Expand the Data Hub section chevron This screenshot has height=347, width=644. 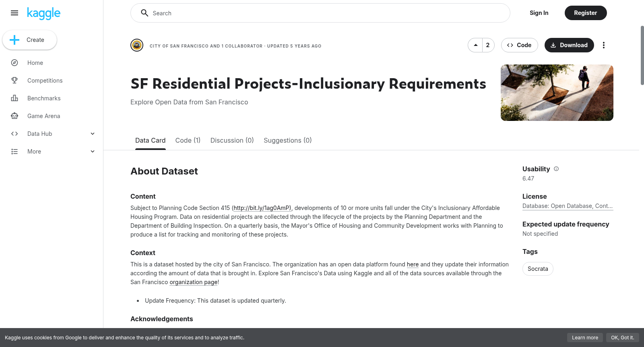click(93, 134)
